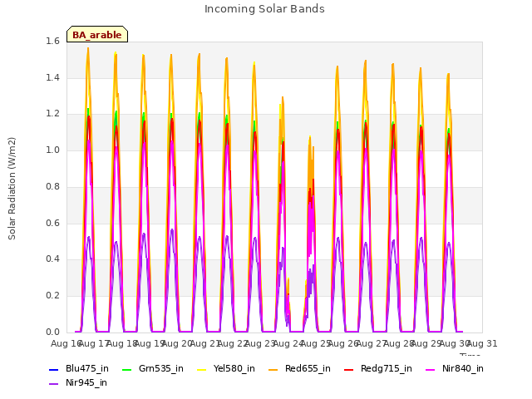Click the 0.0 y-axis tick label
The width and height of the screenshot is (532, 399).
point(52,332)
